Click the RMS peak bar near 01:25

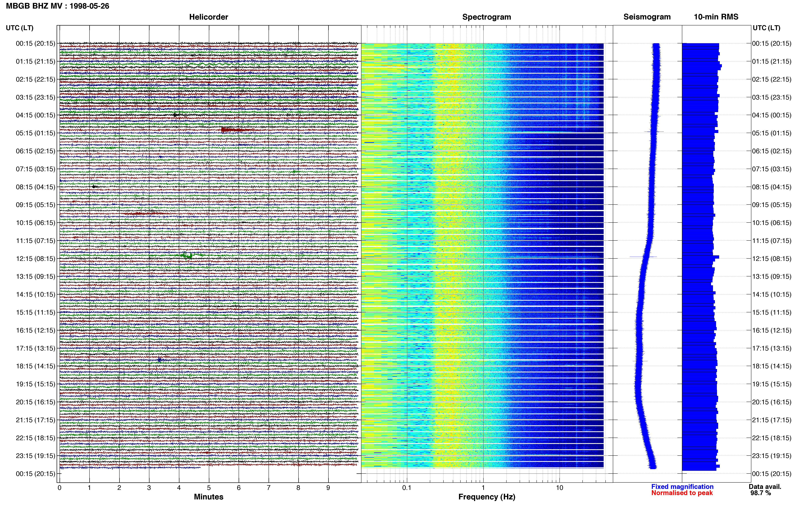702,66
